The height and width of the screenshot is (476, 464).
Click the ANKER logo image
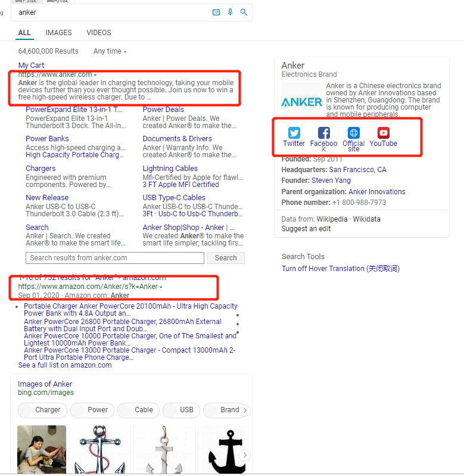[301, 102]
